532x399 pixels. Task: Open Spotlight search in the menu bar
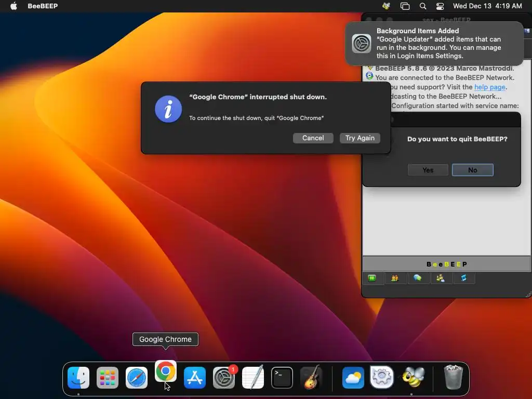tap(423, 6)
